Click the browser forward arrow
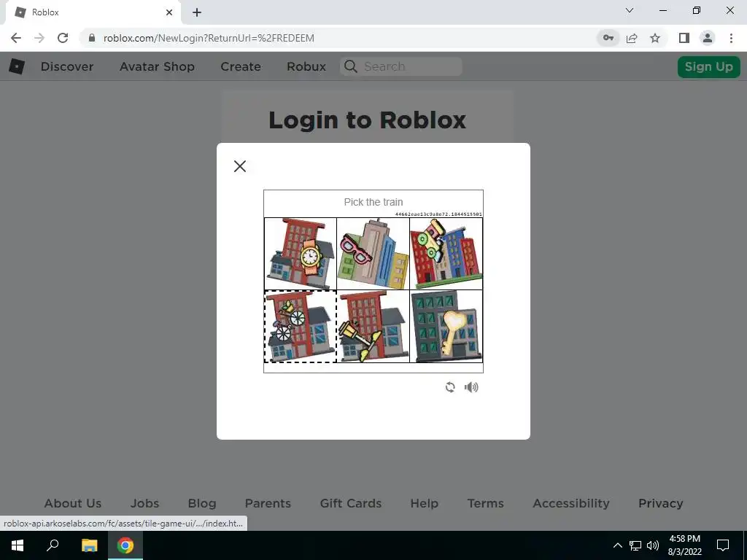The height and width of the screenshot is (560, 747). point(39,38)
